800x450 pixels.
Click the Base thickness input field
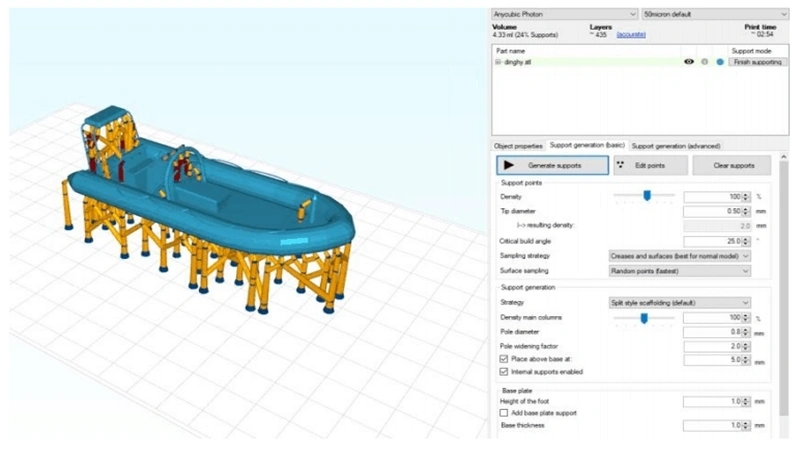(x=712, y=426)
